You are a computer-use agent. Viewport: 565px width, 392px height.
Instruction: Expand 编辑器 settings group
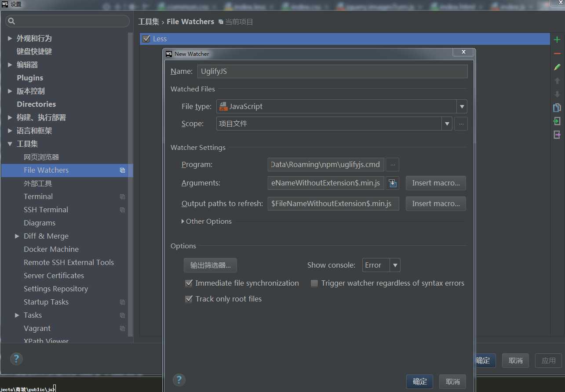(10, 65)
